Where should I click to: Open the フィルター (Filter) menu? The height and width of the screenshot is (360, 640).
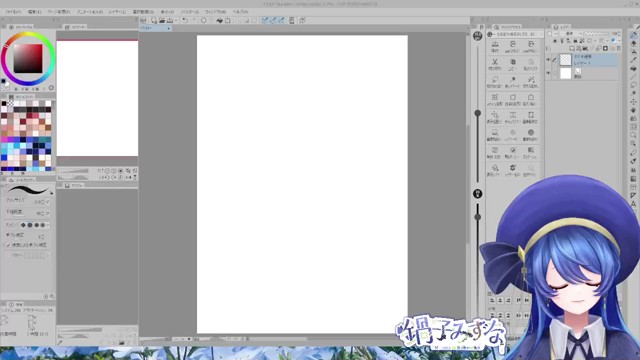189,12
